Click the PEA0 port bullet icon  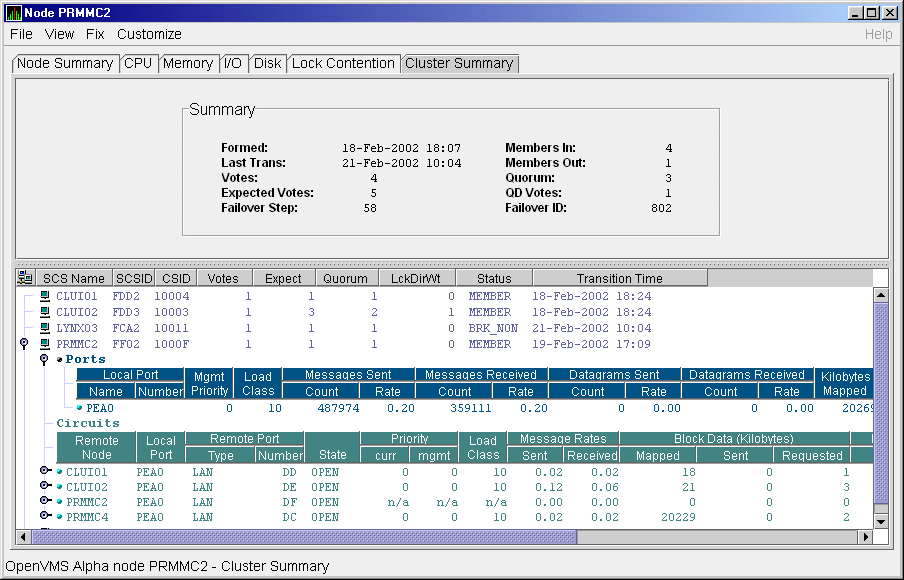pos(80,408)
